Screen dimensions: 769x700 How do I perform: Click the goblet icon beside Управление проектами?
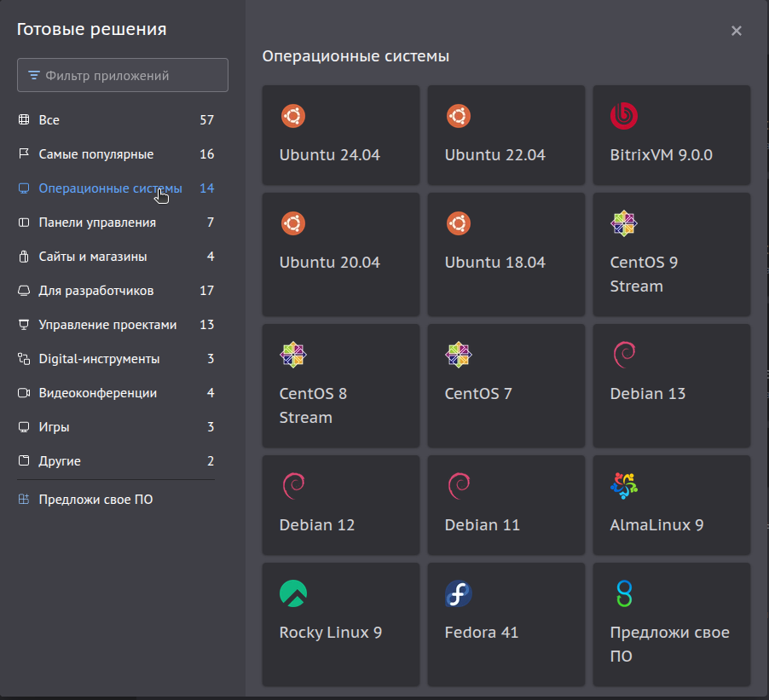pos(24,325)
